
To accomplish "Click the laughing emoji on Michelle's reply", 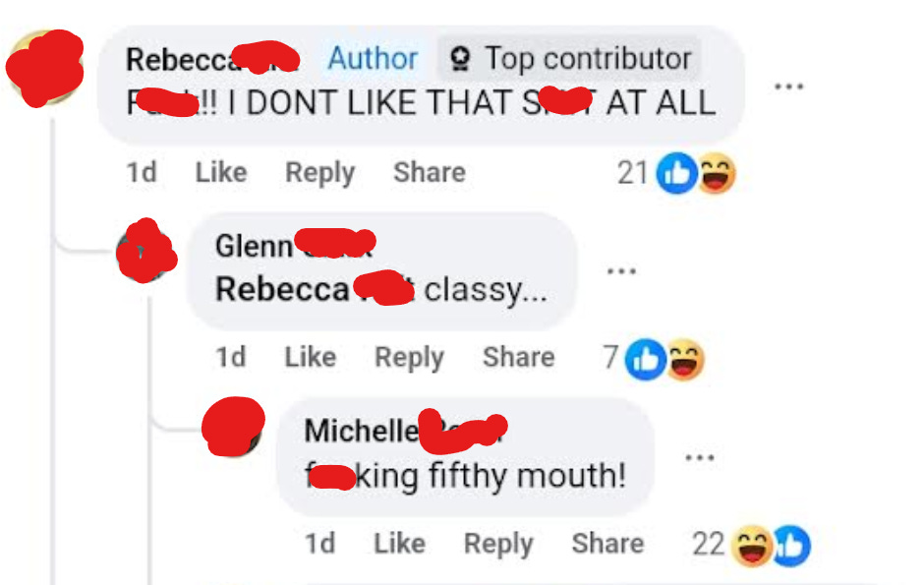I will [x=751, y=546].
